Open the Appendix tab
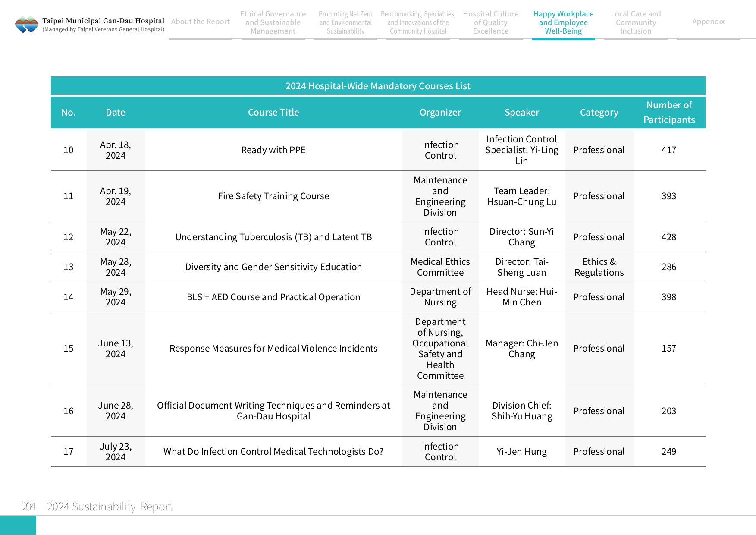This screenshot has height=535, width=756. [708, 22]
